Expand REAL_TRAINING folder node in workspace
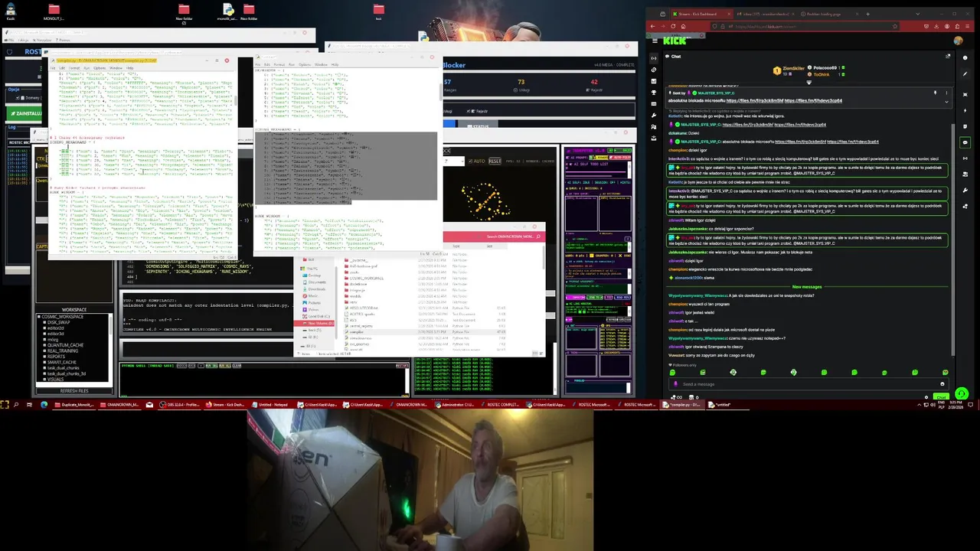The height and width of the screenshot is (551, 980). click(44, 350)
